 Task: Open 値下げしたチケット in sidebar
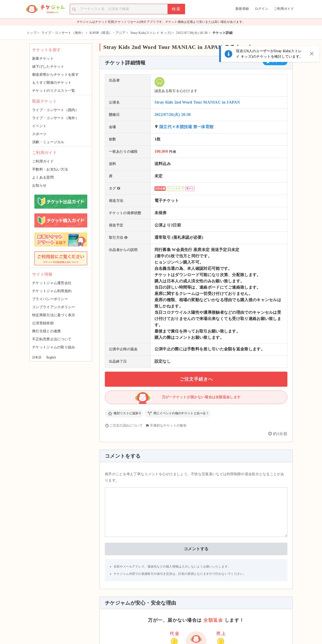pos(48,67)
